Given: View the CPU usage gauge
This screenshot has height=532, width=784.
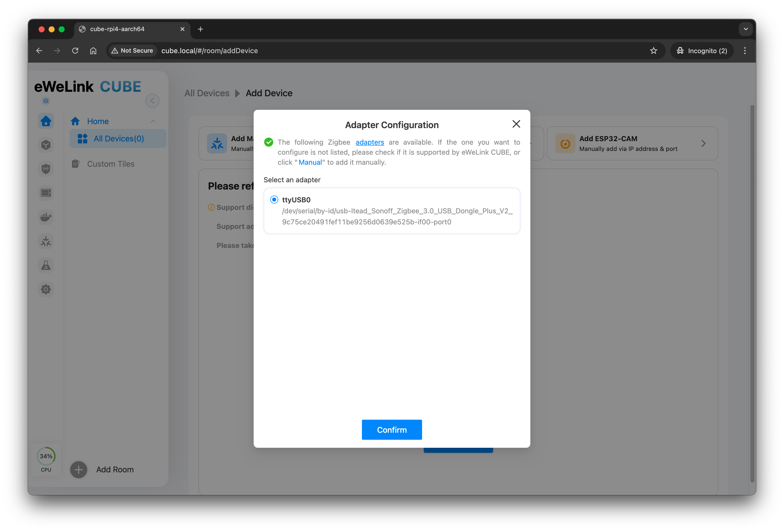Looking at the screenshot, I should coord(46,456).
